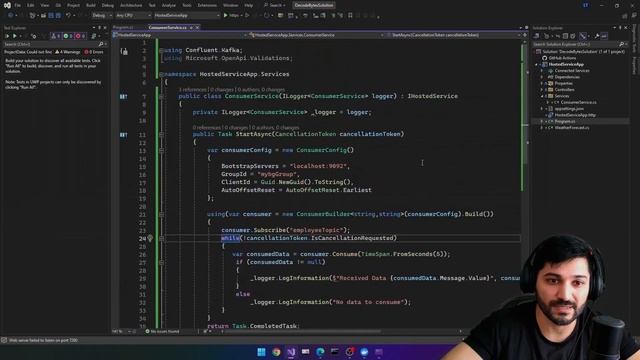This screenshot has width=640, height=360.
Task: Open the Git menu
Action: (58, 5)
